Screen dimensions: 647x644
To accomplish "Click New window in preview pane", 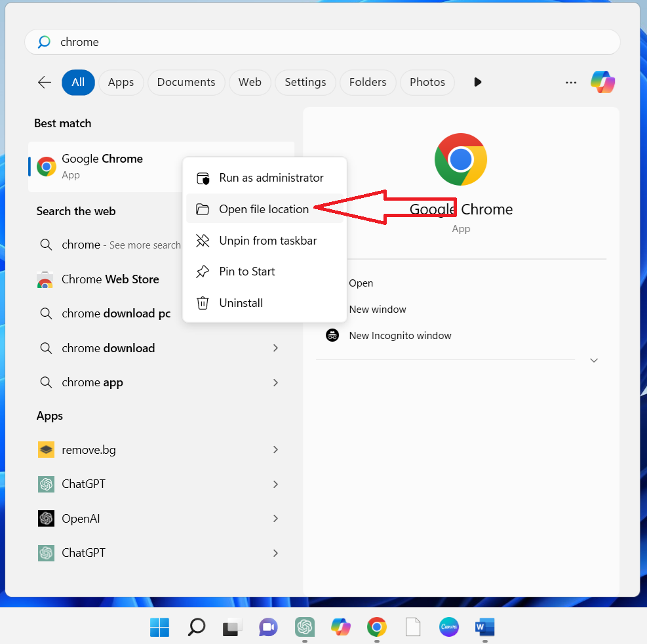I will (378, 309).
